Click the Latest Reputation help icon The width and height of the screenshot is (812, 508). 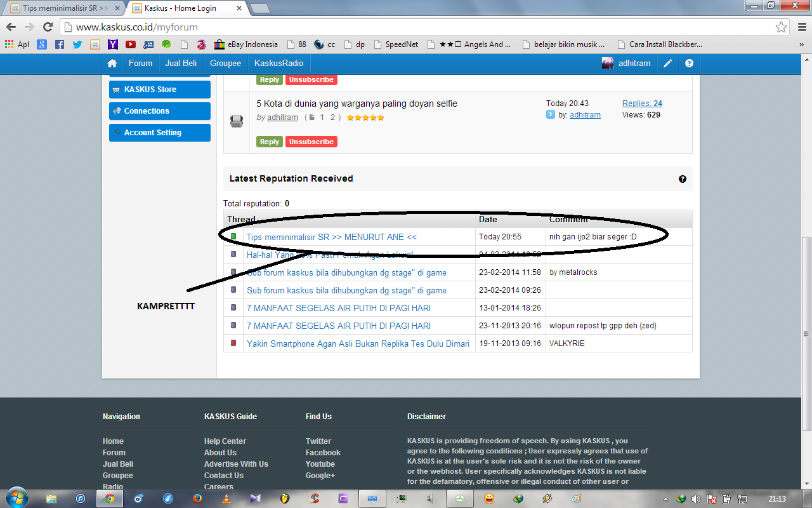(x=683, y=179)
